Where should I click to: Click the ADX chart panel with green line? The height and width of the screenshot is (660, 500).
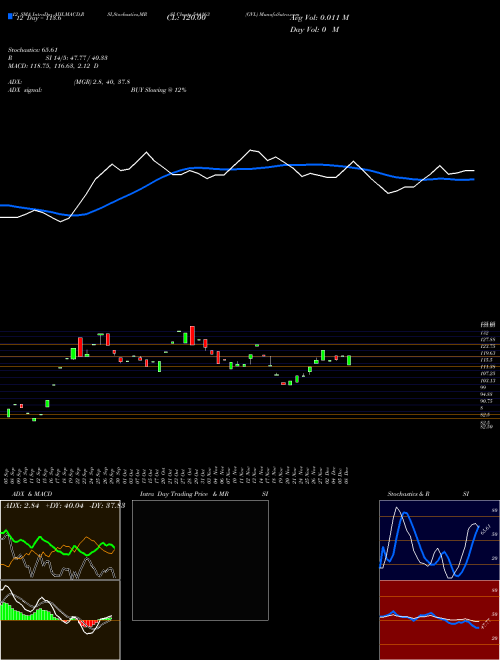tap(60, 540)
